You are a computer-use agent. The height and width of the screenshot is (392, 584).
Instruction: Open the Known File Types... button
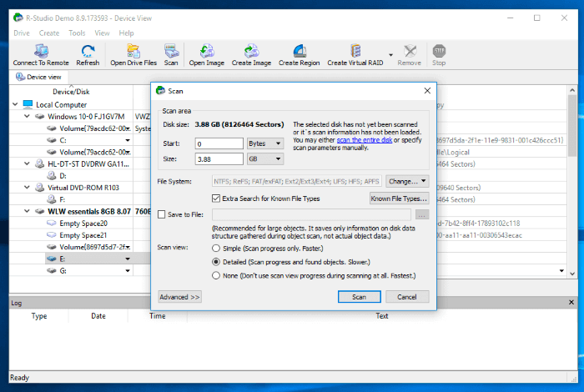[399, 199]
